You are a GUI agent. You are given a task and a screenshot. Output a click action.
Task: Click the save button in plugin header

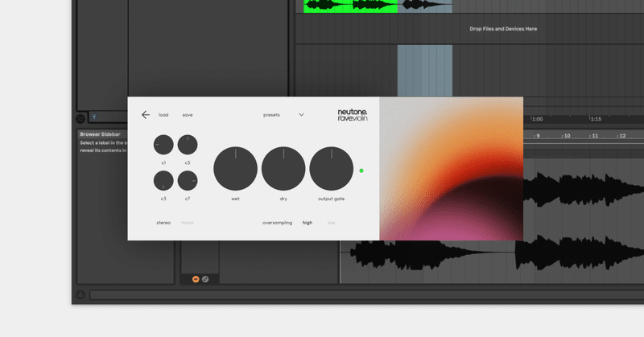click(188, 115)
